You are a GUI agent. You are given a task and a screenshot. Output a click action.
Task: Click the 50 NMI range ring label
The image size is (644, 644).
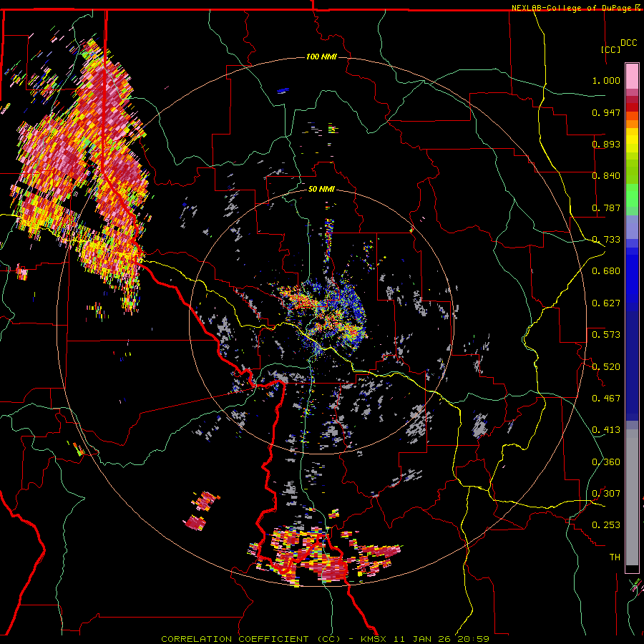click(321, 190)
